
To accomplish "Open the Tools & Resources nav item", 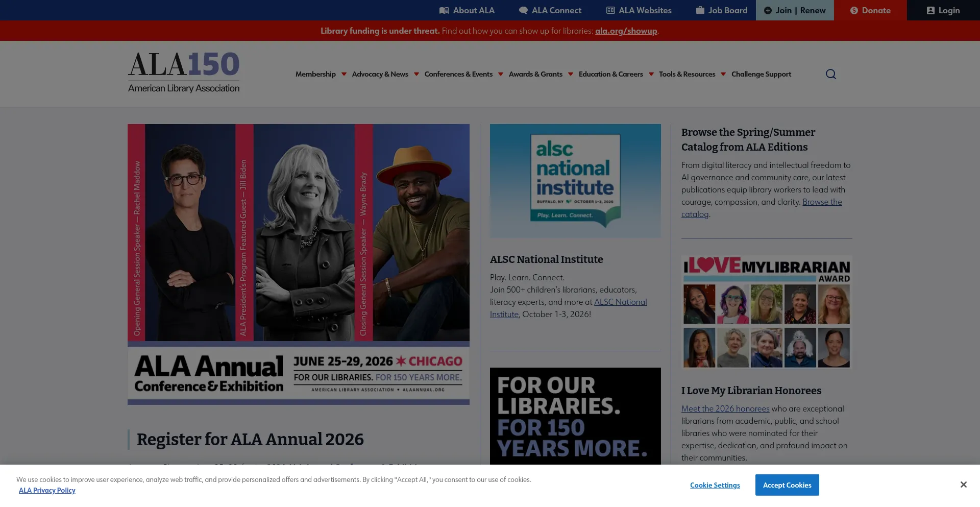I will (687, 74).
